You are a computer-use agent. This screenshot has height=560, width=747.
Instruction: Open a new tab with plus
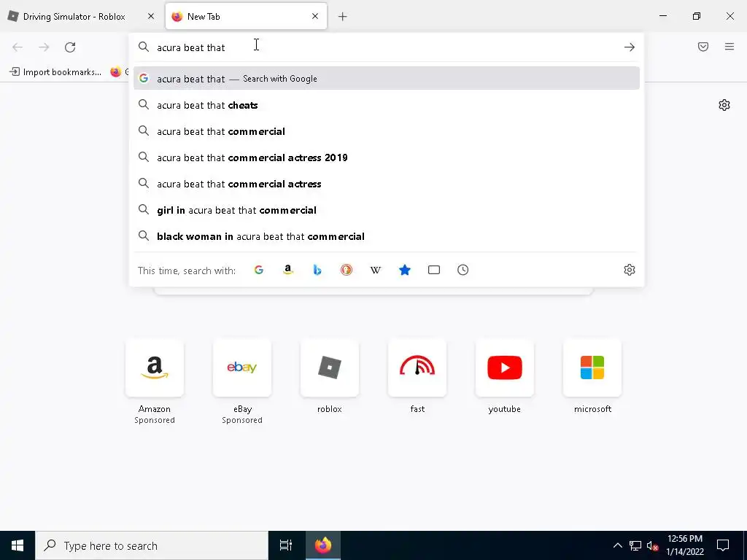click(343, 17)
